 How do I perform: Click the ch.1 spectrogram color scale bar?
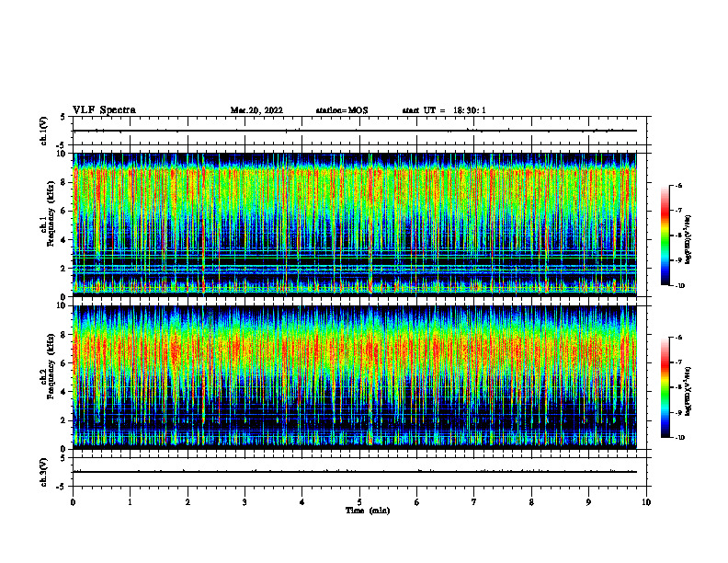point(665,236)
